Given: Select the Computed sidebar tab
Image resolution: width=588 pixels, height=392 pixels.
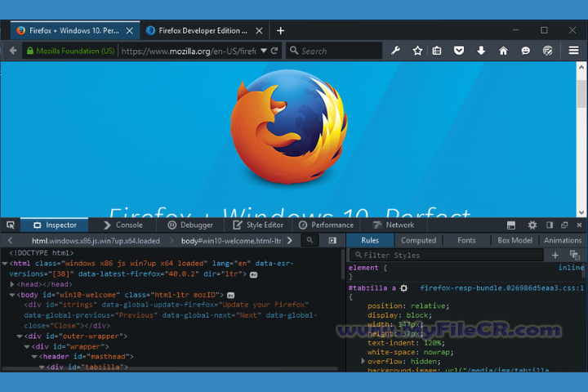Looking at the screenshot, I should point(418,240).
